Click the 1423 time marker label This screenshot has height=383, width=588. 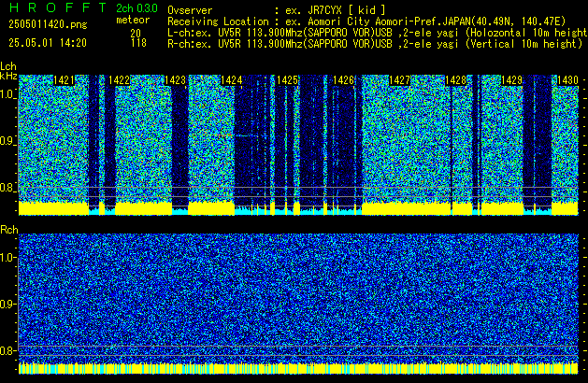coord(175,80)
